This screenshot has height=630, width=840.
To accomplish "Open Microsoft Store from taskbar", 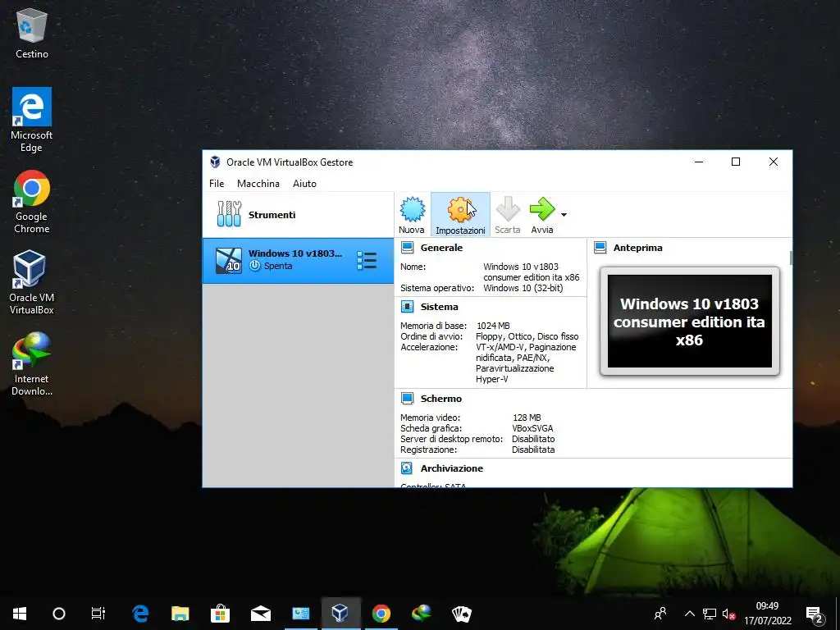I will 220,614.
